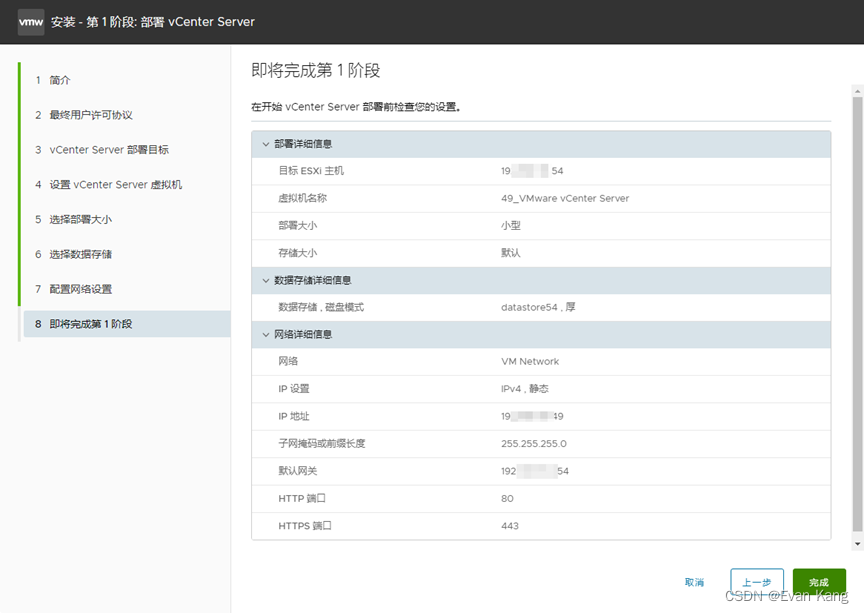The height and width of the screenshot is (613, 864).
Task: Click the 虚拟机名称 value 49_VMware vCenter Server
Action: click(x=565, y=198)
